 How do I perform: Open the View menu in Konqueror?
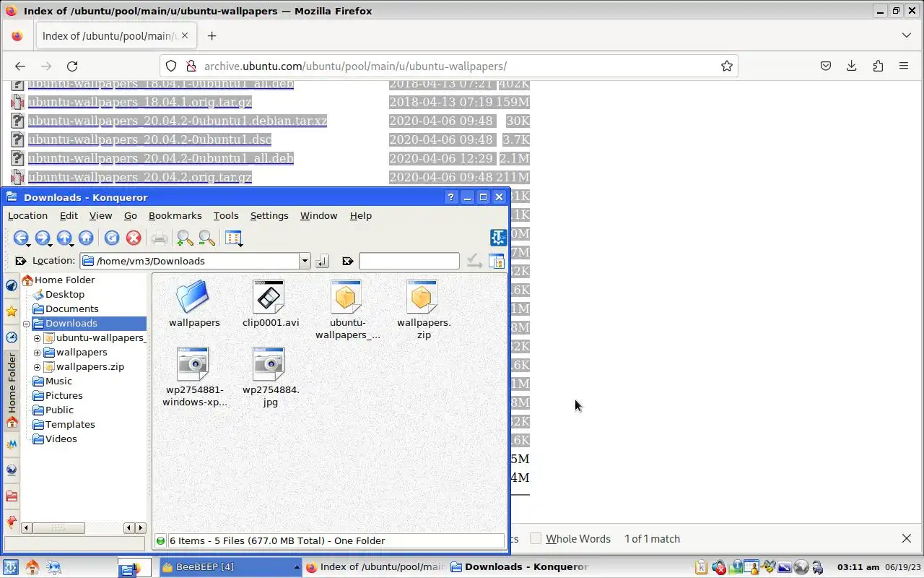(100, 215)
